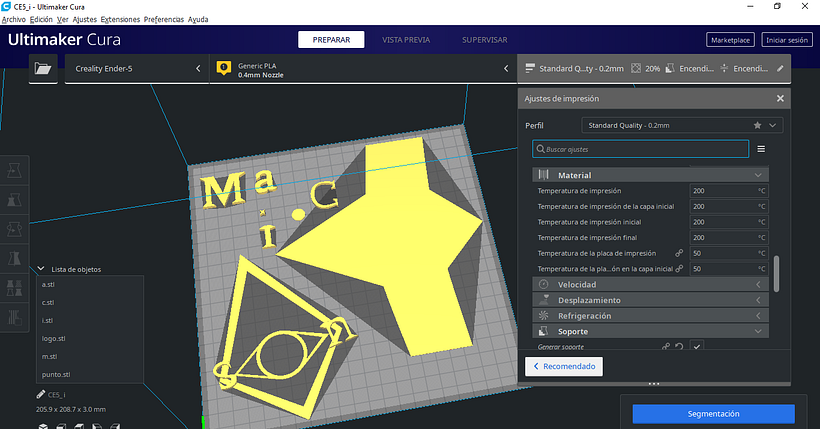Image resolution: width=820 pixels, height=429 pixels.
Task: Click Iniciar sesión button
Action: 787,40
